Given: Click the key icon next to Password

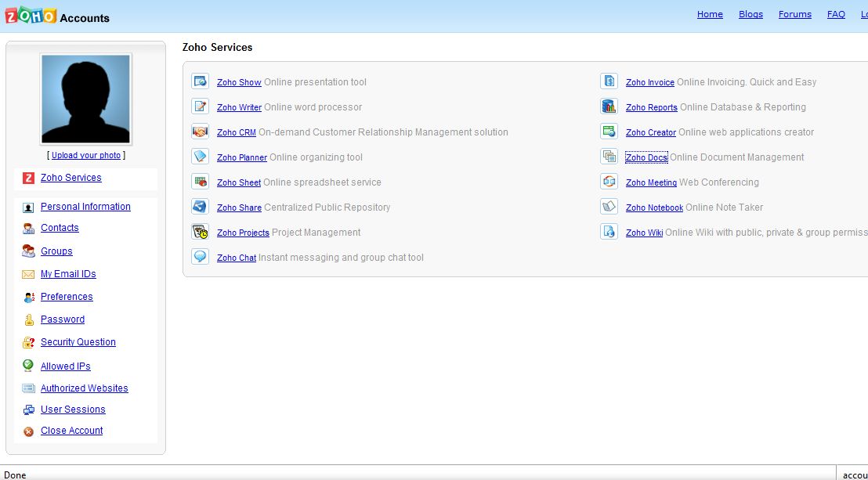Looking at the screenshot, I should tap(29, 320).
